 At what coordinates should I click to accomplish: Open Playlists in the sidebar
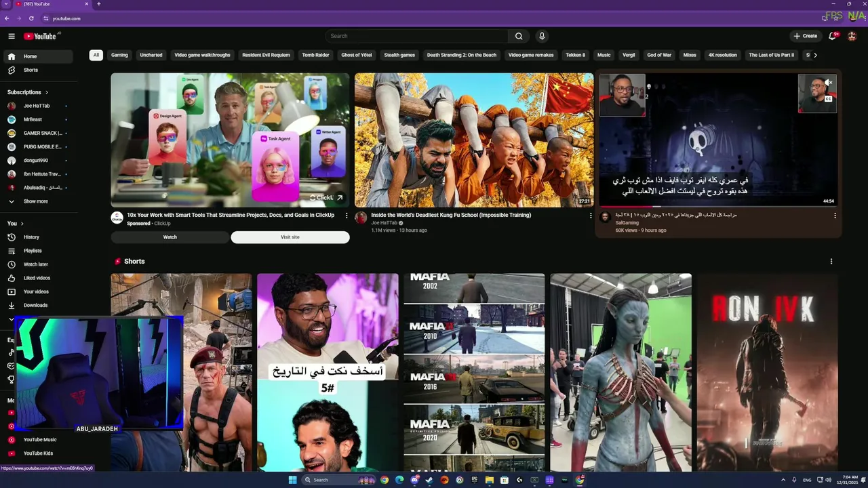[x=39, y=251]
